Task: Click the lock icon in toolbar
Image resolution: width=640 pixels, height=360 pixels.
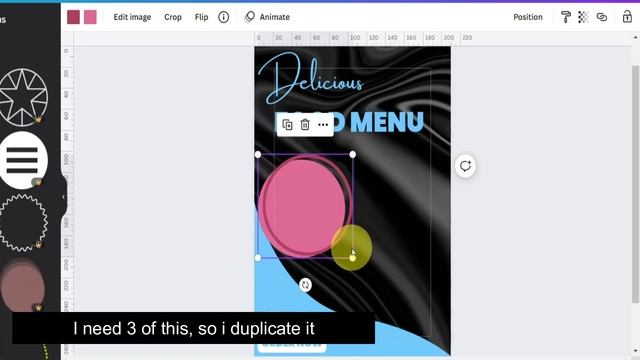Action: coord(627,17)
